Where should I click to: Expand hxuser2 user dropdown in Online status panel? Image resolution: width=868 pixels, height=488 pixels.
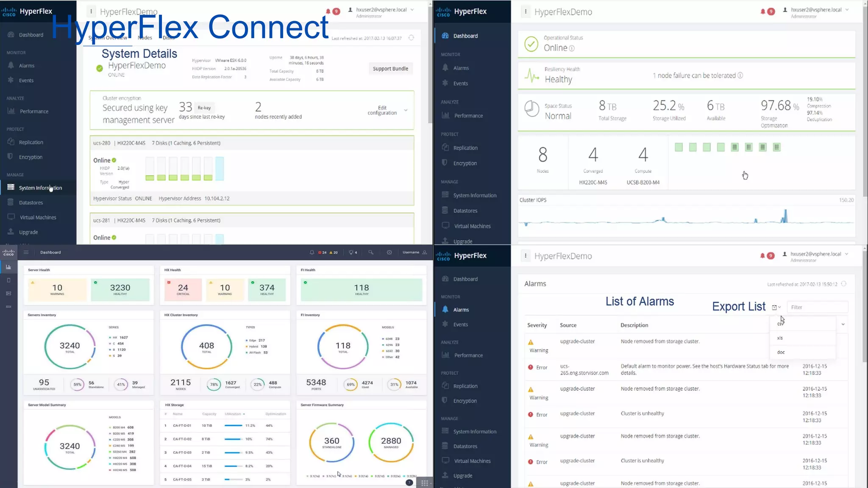click(x=847, y=10)
